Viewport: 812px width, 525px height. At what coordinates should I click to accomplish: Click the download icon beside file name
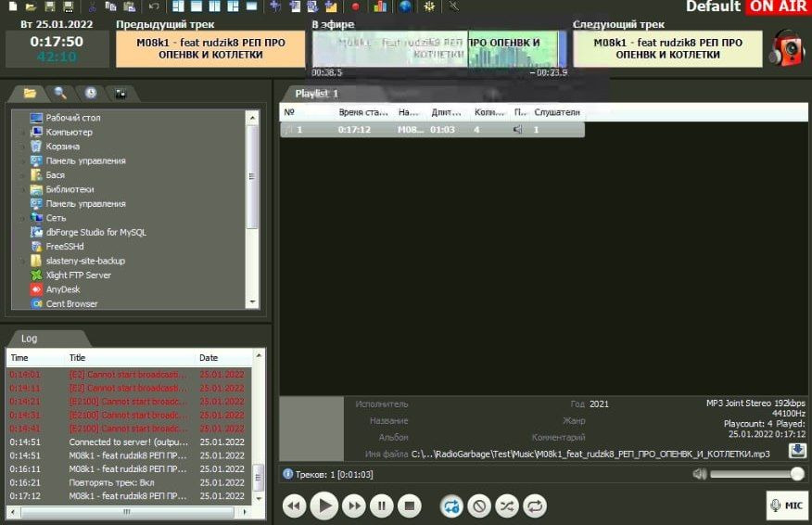797,451
